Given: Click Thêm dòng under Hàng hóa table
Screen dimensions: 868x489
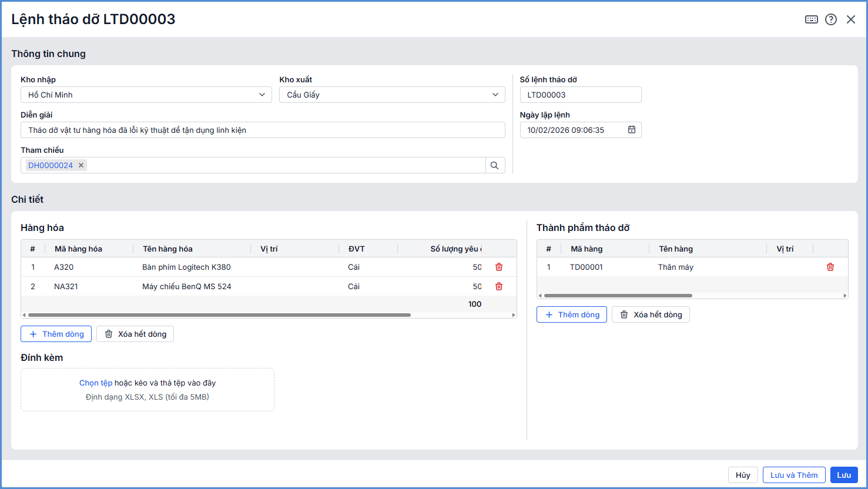Looking at the screenshot, I should (56, 334).
